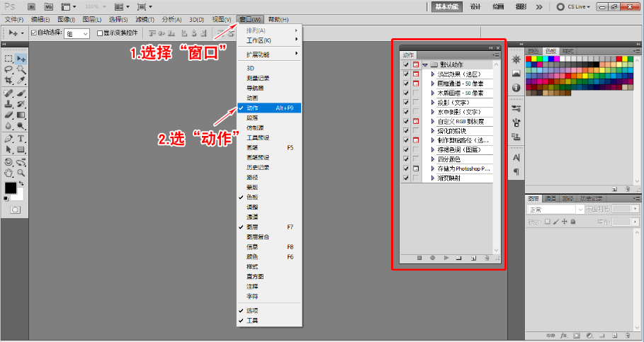Launch Bridge from the Br icon
The height and width of the screenshot is (342, 644).
click(x=32, y=6)
